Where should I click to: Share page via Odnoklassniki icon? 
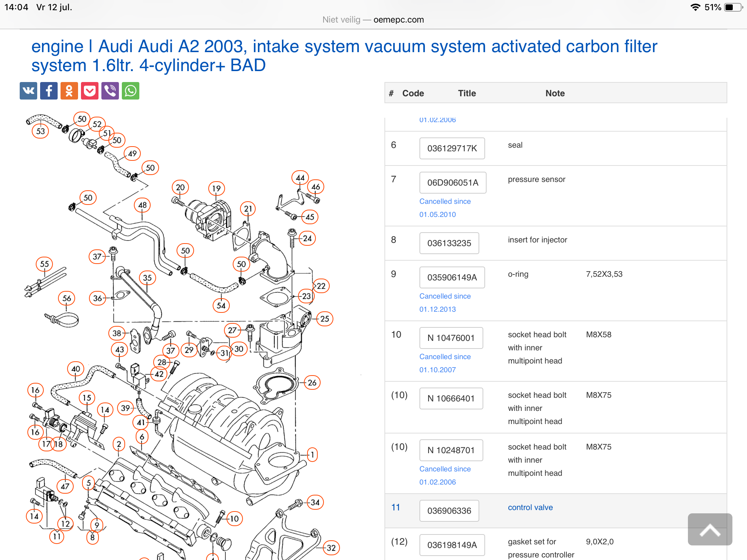click(x=69, y=91)
